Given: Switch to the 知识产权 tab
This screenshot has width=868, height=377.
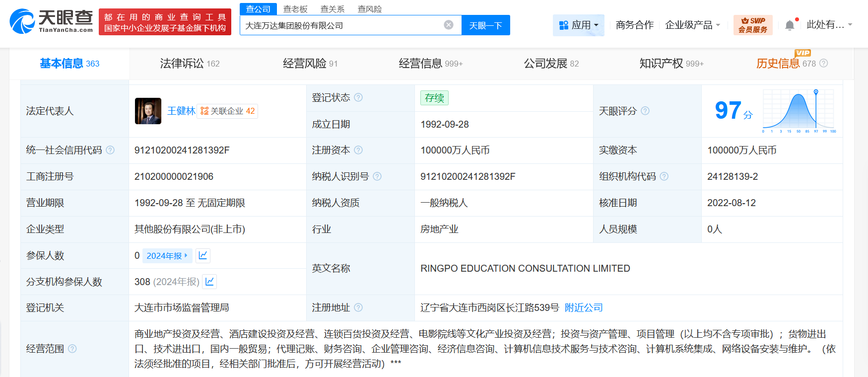Looking at the screenshot, I should pos(671,64).
